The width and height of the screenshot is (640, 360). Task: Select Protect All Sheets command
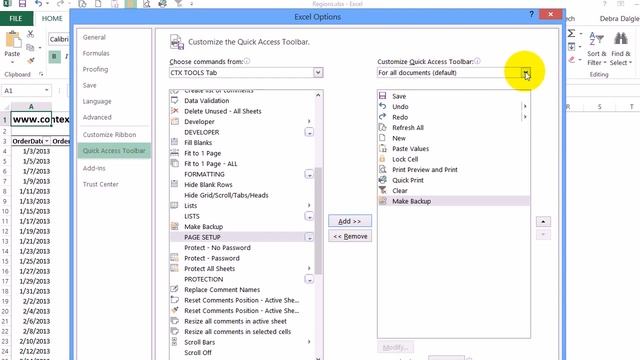click(242, 269)
